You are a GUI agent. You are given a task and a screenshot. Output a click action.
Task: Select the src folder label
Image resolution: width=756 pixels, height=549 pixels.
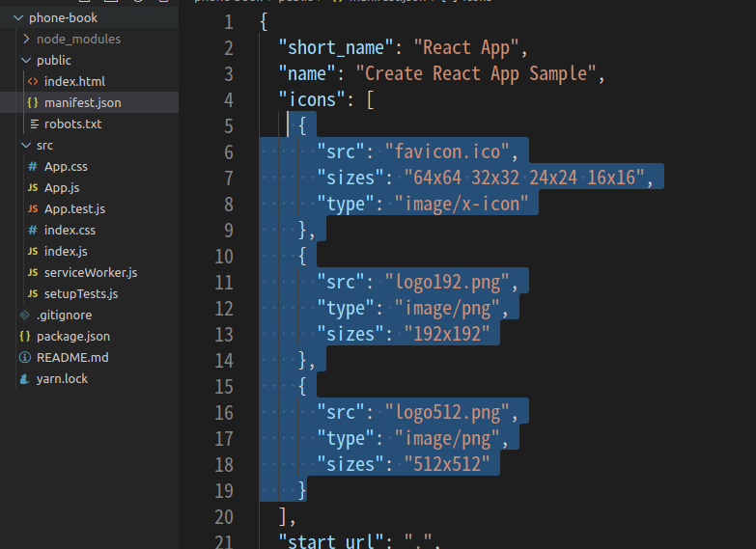[x=44, y=146]
